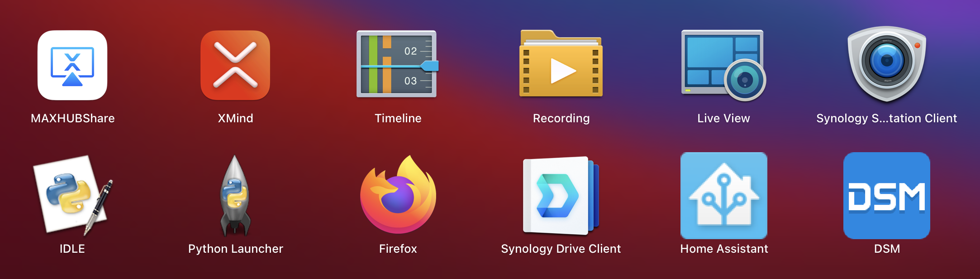This screenshot has height=279, width=980.
Task: Click the "Synology S...tation Client" label
Action: (887, 119)
